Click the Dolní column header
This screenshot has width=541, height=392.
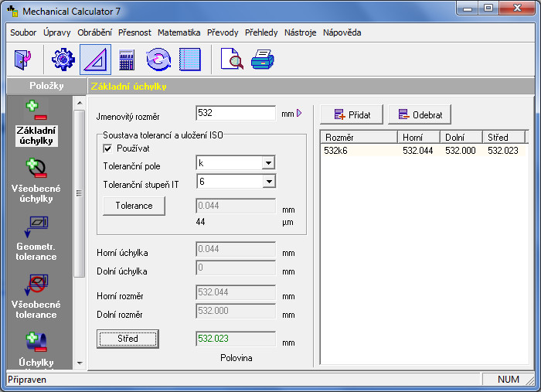tap(461, 138)
